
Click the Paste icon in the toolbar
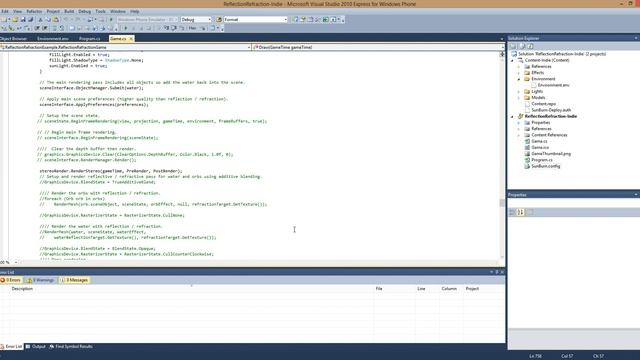click(x=56, y=20)
